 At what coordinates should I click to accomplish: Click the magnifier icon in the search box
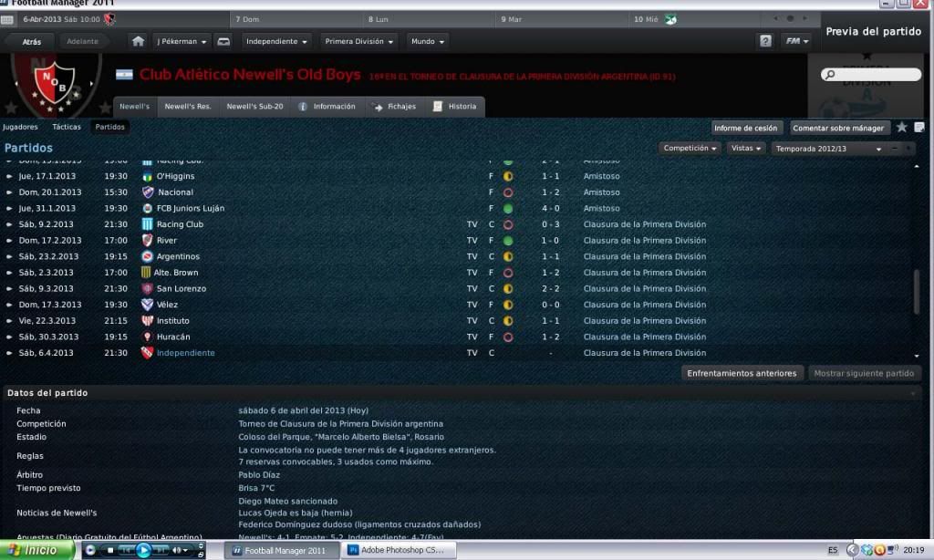click(x=830, y=75)
